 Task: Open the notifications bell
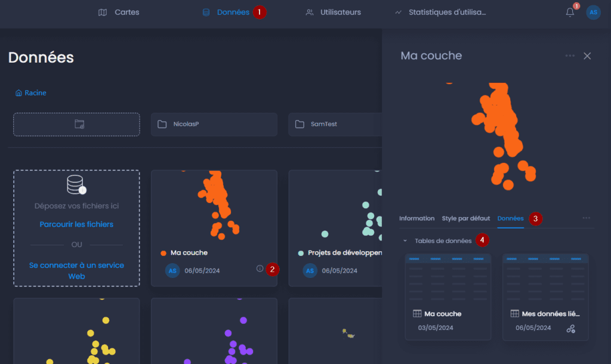pos(570,13)
